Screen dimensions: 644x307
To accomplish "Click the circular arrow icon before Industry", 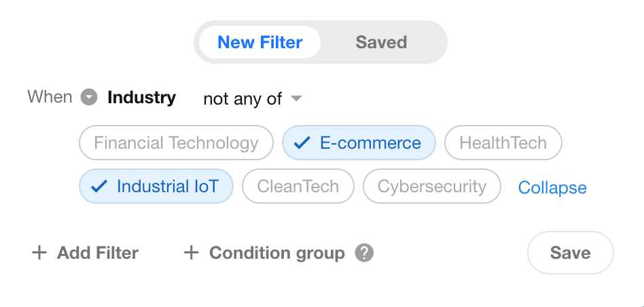I will coord(89,98).
